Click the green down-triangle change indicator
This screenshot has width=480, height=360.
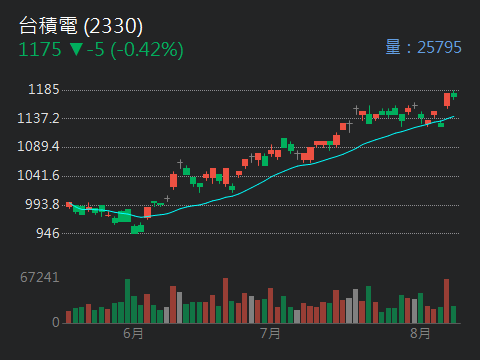click(76, 49)
